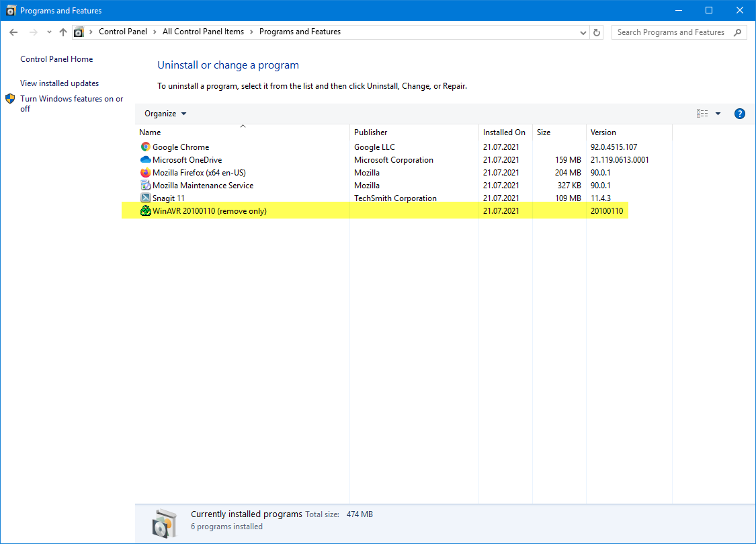The image size is (756, 544).
Task: Click the title bar Programs and Features icon
Action: click(11, 10)
